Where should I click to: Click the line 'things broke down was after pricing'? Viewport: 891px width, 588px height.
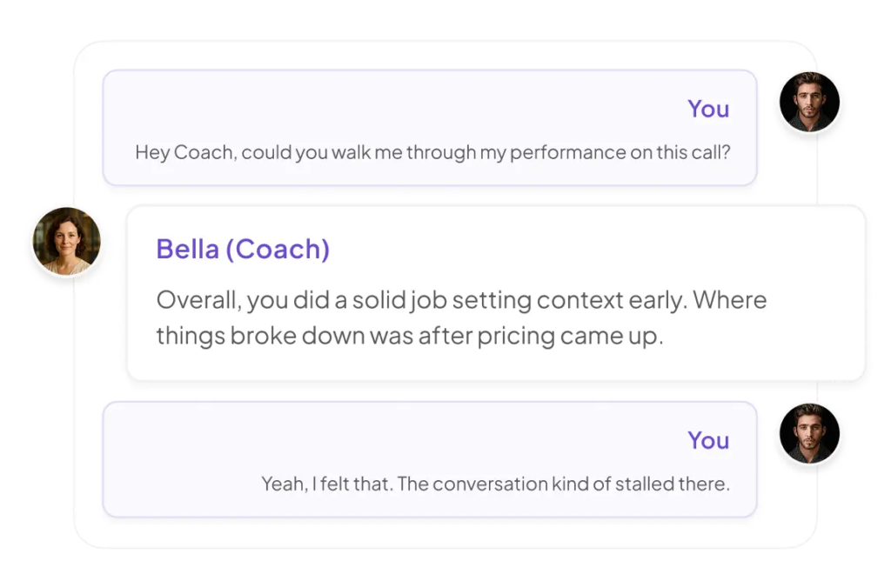410,336
